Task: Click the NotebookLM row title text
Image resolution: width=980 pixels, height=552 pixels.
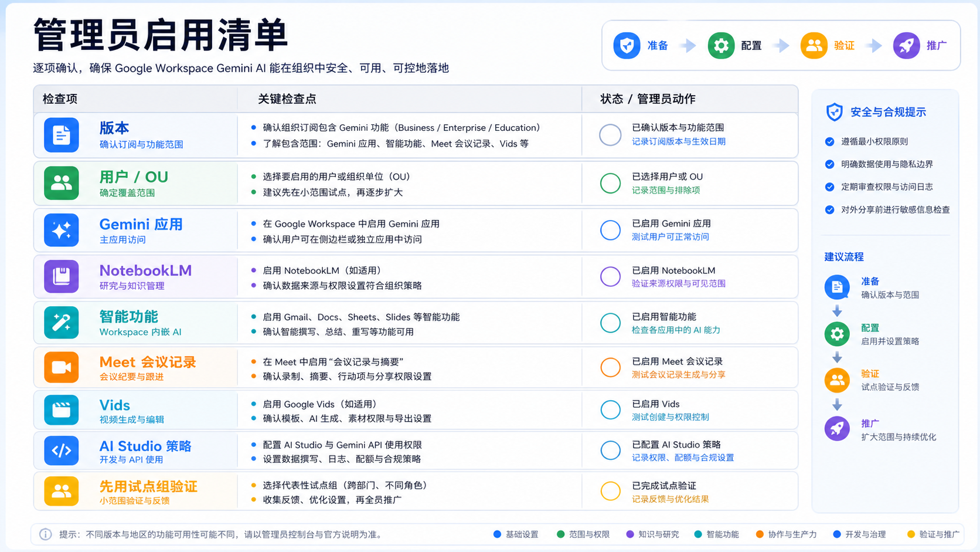Action: (145, 270)
